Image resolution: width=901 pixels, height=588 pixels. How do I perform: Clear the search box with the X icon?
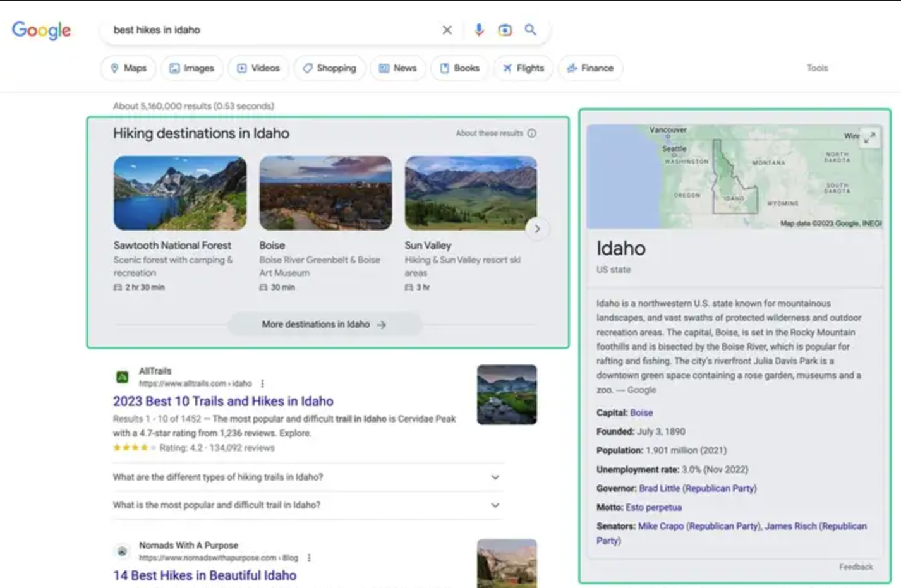(447, 30)
